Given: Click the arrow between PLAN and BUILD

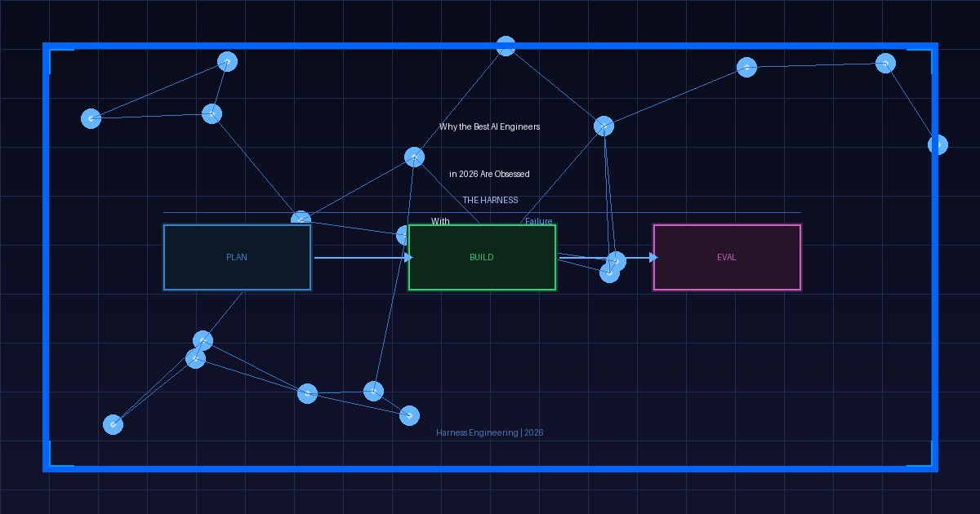Looking at the screenshot, I should [359, 258].
